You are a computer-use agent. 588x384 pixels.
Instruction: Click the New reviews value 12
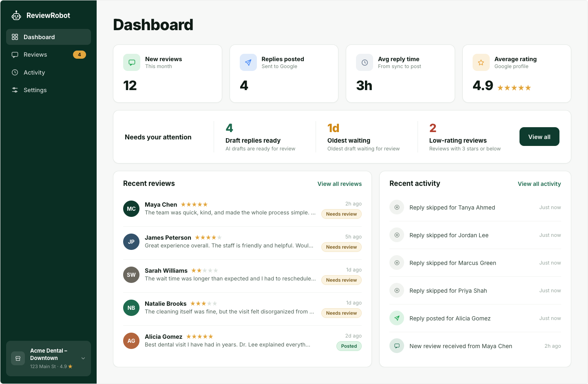click(130, 86)
